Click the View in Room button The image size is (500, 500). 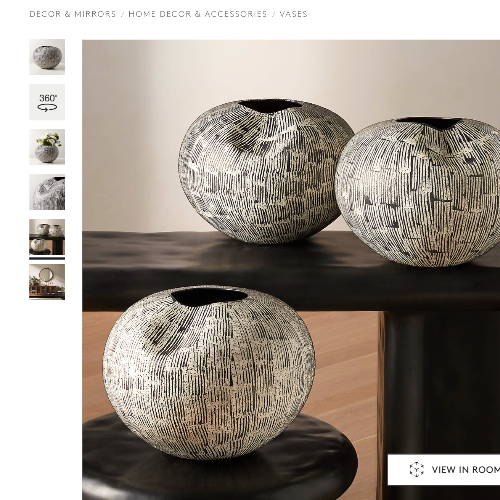[x=444, y=469]
